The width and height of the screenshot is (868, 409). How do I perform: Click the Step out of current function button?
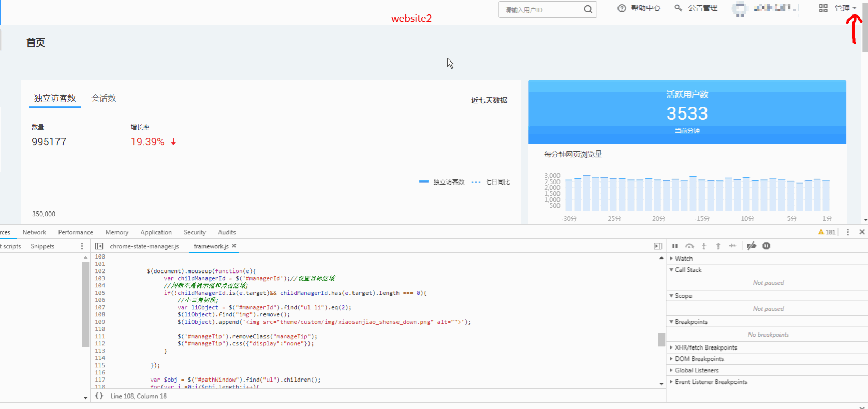718,246
